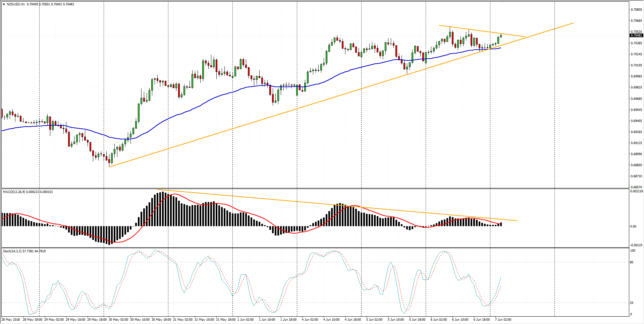Viewport: 644px width, 324px height.
Task: Click time axis label 4 Jun 10:00
Action: coord(331,319)
